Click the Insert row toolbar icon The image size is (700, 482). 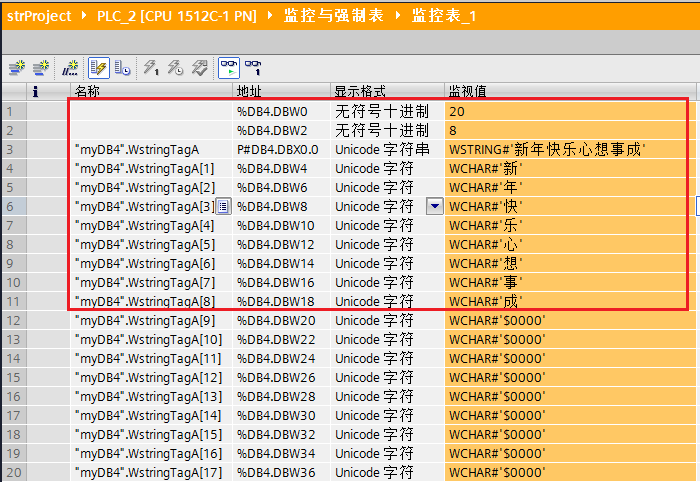17,68
